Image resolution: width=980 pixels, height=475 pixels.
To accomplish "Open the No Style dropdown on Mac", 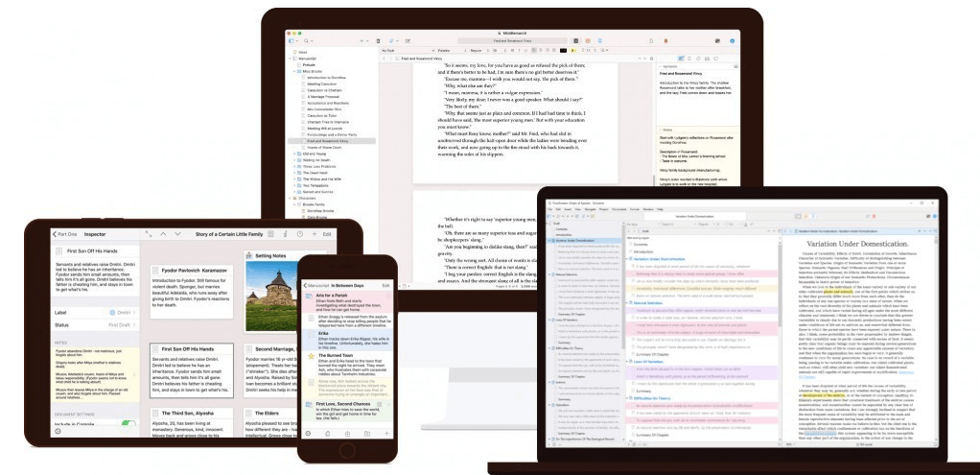I will pyautogui.click(x=408, y=50).
